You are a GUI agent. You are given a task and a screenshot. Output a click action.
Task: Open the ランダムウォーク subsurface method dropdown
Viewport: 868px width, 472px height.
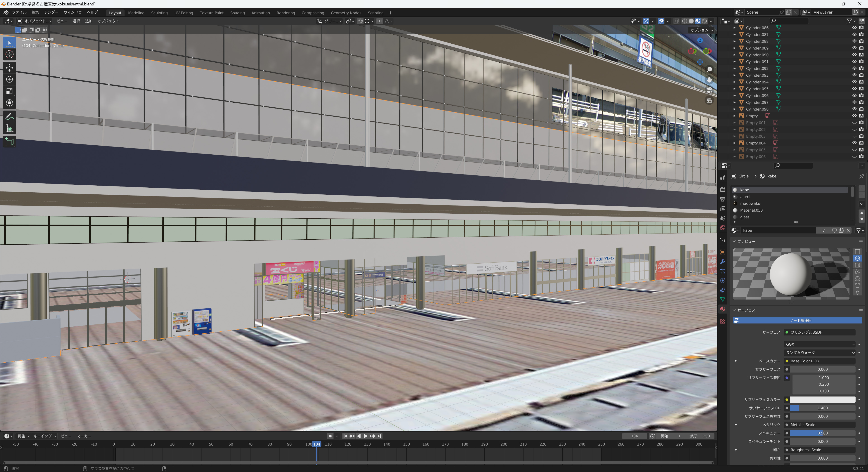point(819,353)
